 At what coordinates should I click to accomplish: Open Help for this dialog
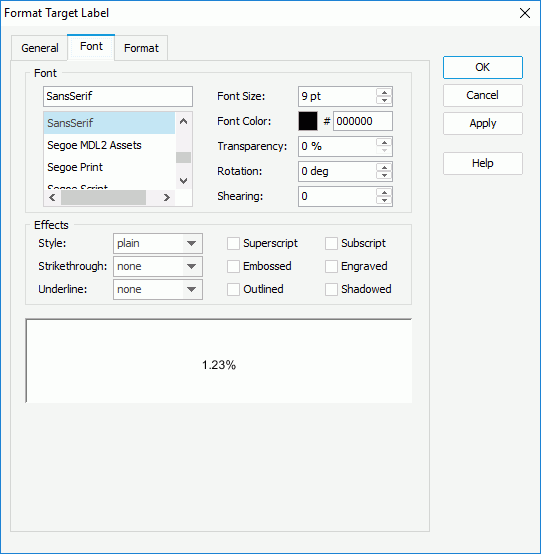coord(483,163)
